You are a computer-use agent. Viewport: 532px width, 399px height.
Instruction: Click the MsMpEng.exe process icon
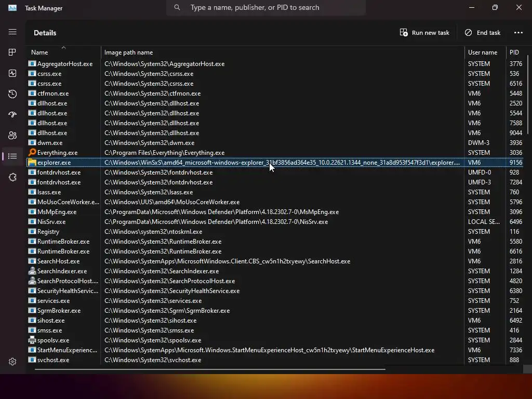point(32,212)
